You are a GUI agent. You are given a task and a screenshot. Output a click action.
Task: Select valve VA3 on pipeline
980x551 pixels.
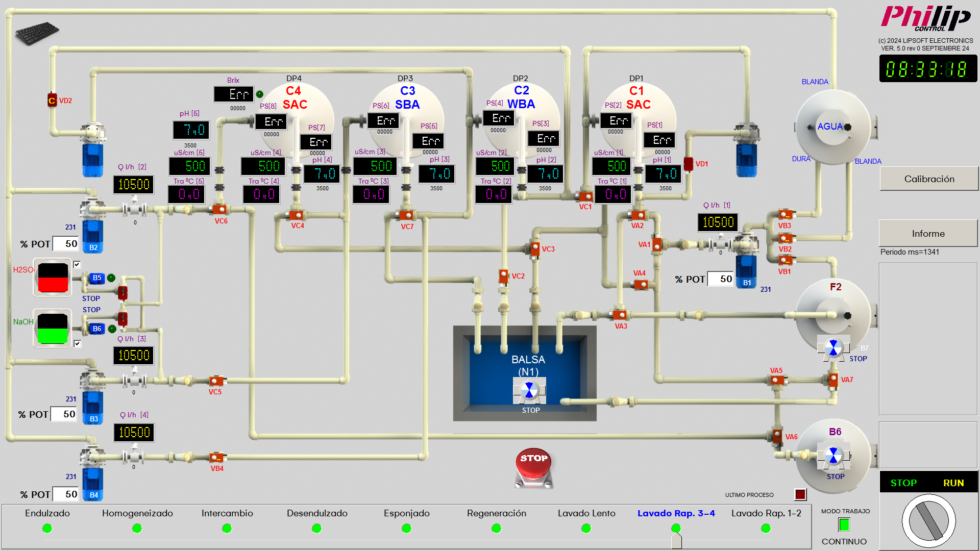(x=620, y=315)
